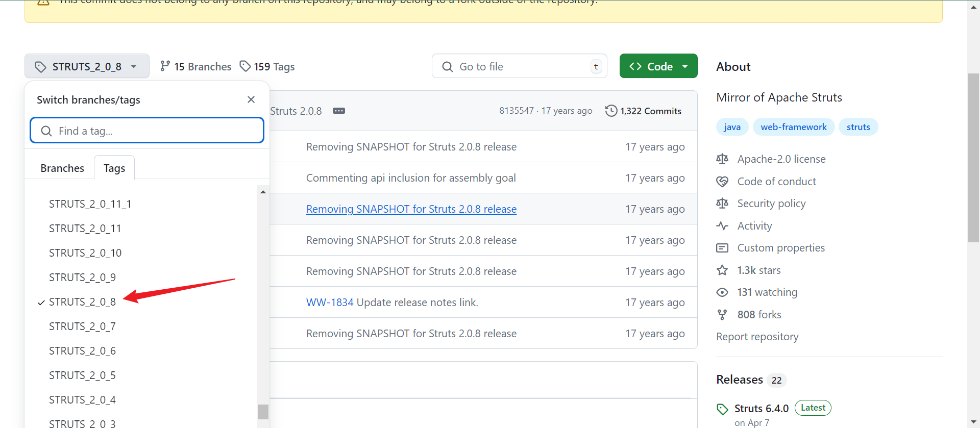Click the tag list scrollbar thumb

tap(263, 412)
